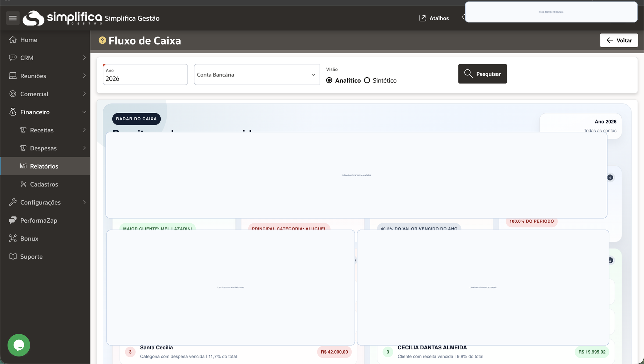Open Bonux from the sidebar
The height and width of the screenshot is (364, 644).
(29, 238)
